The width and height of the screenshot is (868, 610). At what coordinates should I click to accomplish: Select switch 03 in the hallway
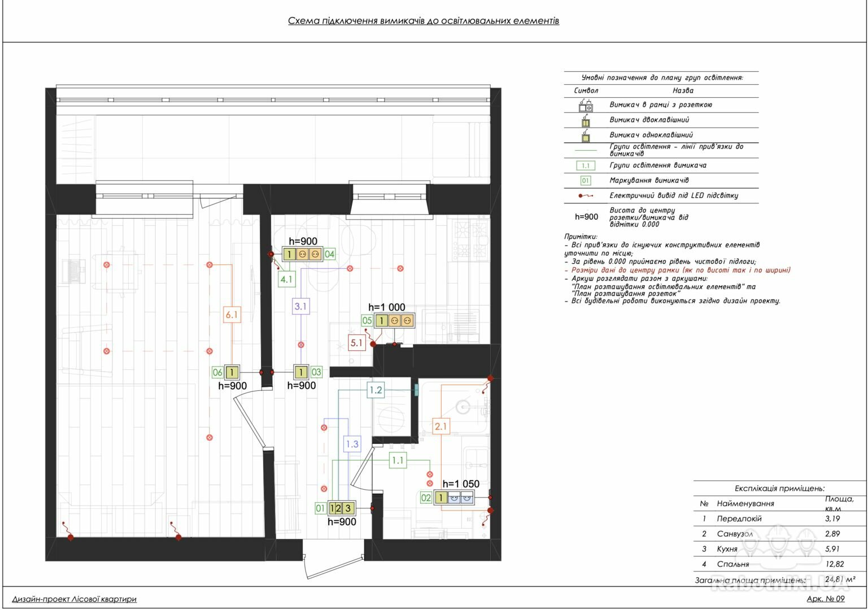tap(302, 372)
